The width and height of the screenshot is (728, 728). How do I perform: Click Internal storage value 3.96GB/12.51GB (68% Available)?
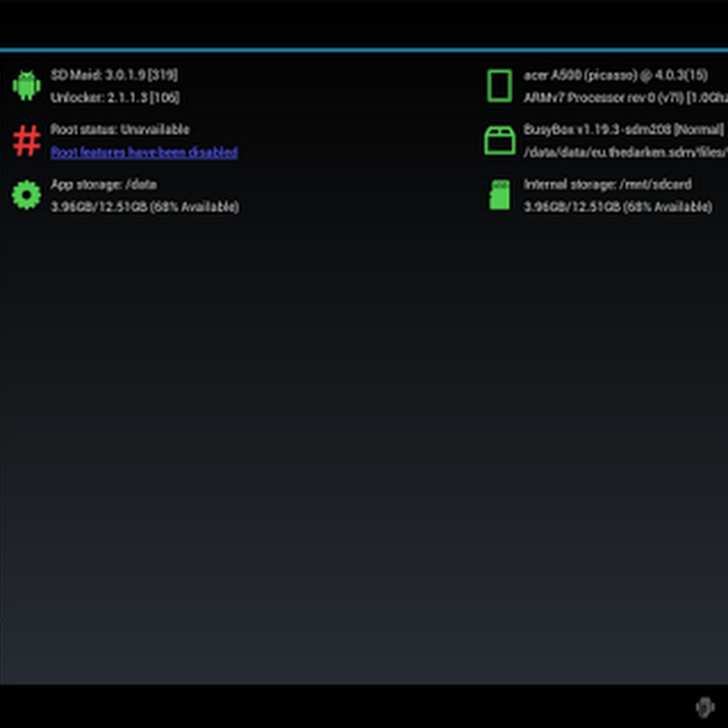click(x=617, y=207)
